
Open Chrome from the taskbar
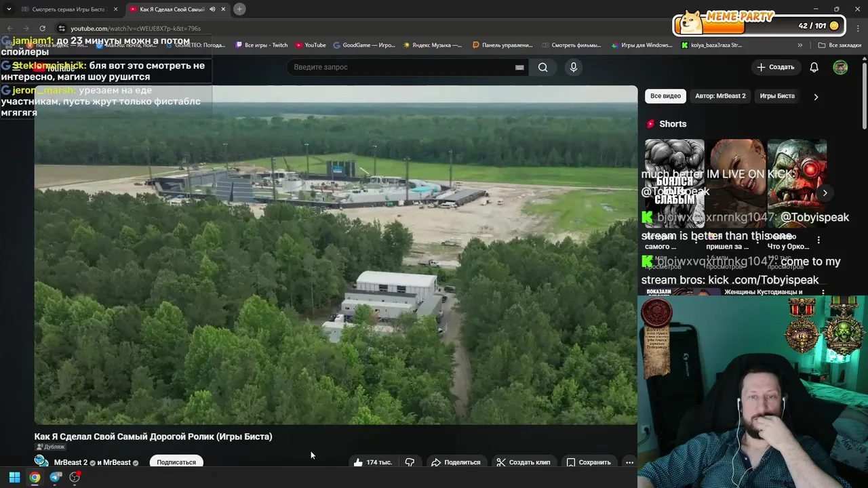point(35,477)
